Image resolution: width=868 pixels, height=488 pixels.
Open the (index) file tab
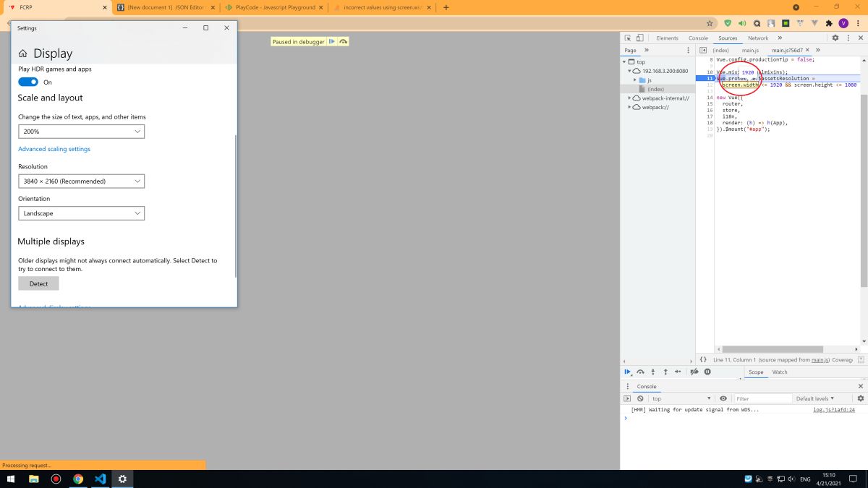720,50
